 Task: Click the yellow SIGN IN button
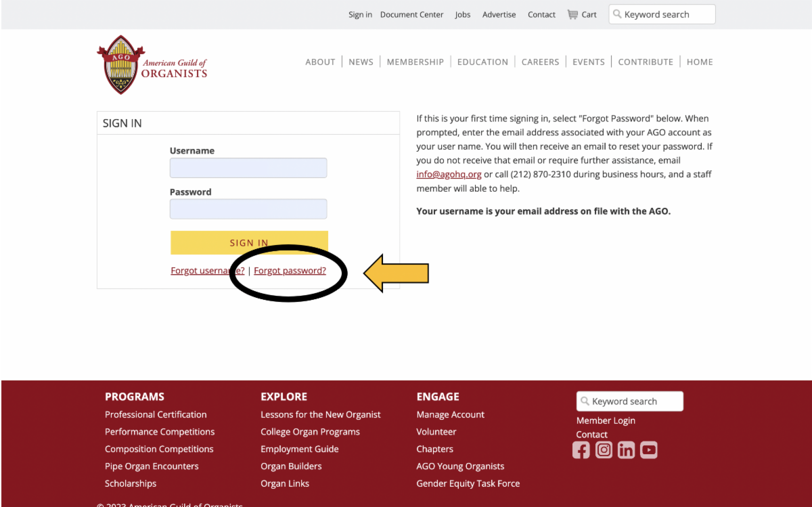[249, 242]
